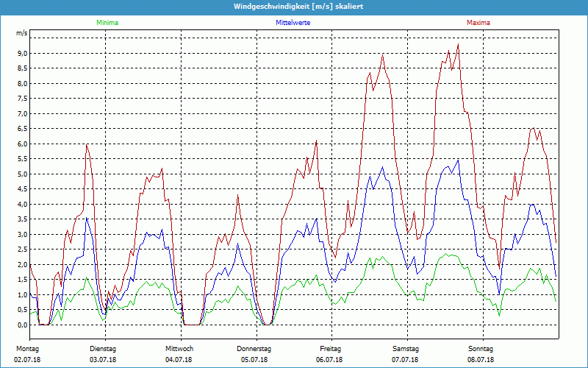Click the date 03.07.18
Screen dimensions: 588x368
(103, 360)
